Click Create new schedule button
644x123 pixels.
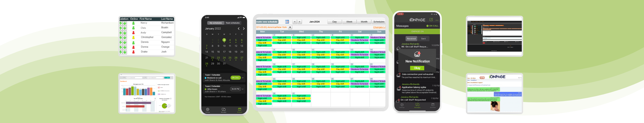[267, 22]
